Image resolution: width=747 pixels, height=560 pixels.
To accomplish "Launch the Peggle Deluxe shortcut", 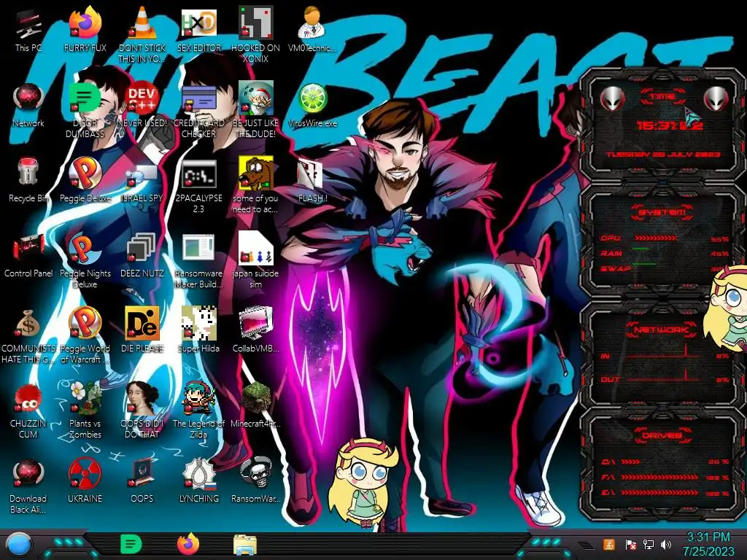I will click(x=85, y=173).
